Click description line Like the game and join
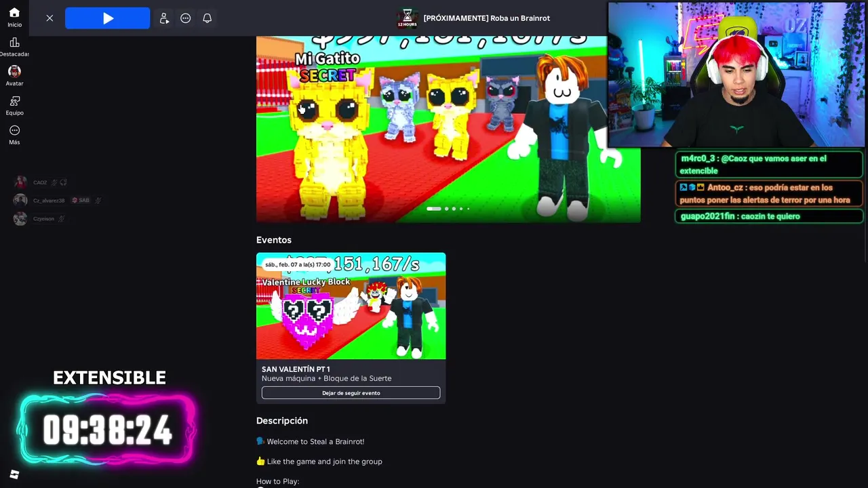This screenshot has height=488, width=868. tap(319, 462)
